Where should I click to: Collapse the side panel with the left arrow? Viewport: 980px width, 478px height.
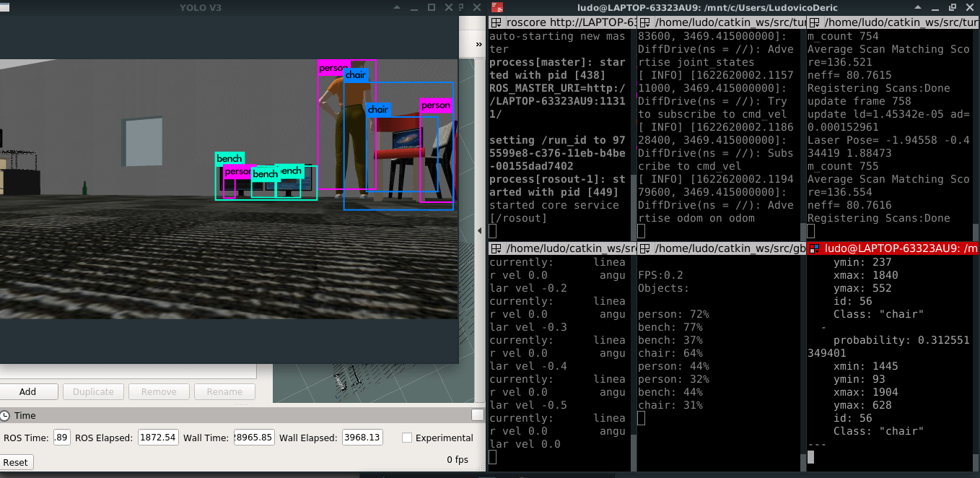tap(479, 231)
